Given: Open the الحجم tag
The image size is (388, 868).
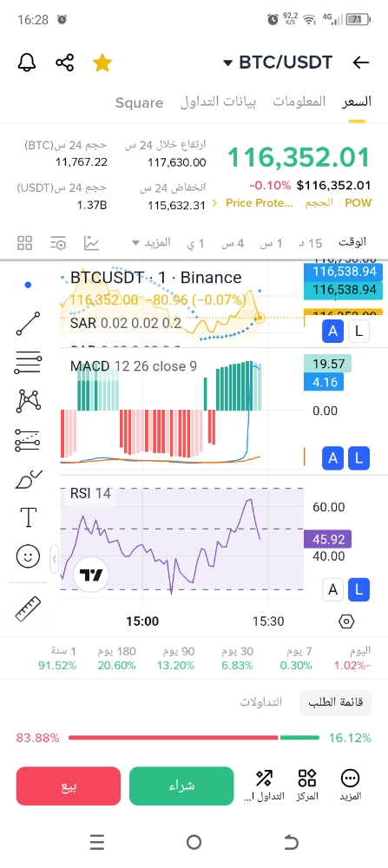Looking at the screenshot, I should click(x=319, y=203).
